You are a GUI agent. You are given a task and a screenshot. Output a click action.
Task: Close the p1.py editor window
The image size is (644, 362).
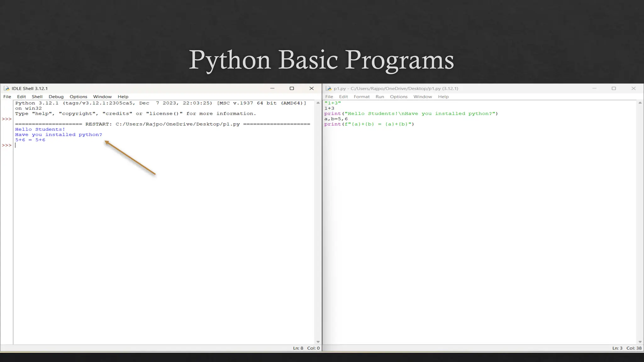tap(633, 89)
